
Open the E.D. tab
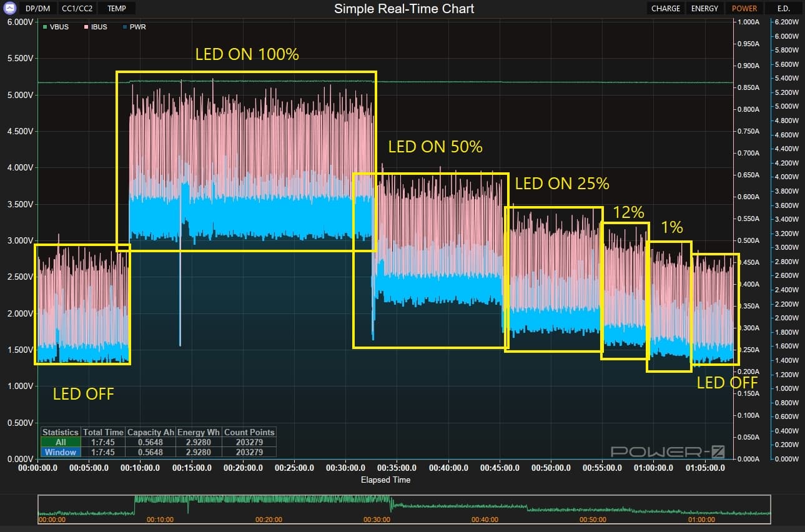(783, 9)
